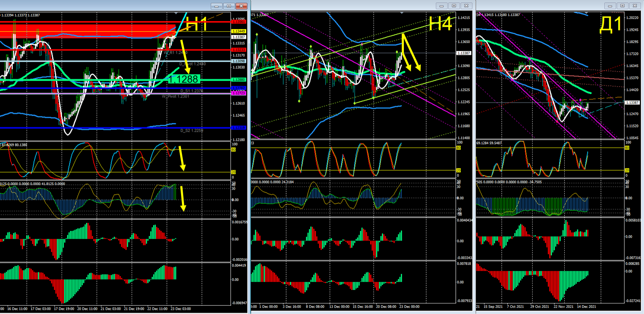Restore down the H1 chart window
This screenshot has width=644, height=314.
click(229, 6)
